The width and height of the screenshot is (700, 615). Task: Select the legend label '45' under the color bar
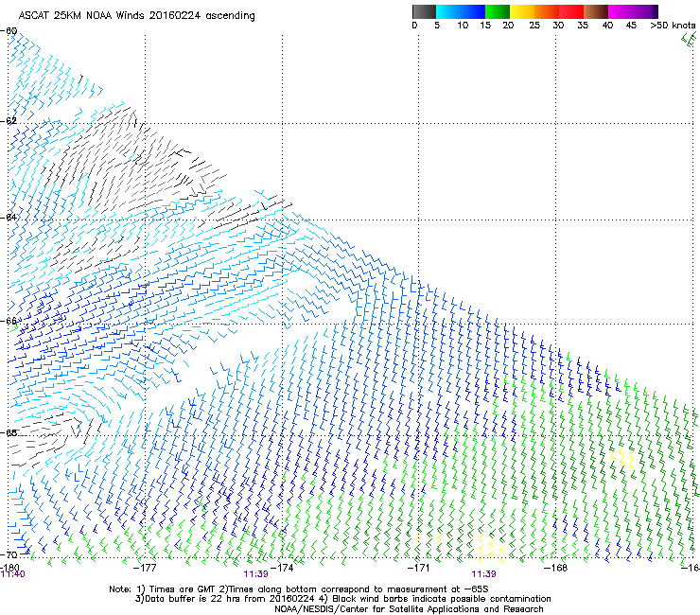(631, 26)
